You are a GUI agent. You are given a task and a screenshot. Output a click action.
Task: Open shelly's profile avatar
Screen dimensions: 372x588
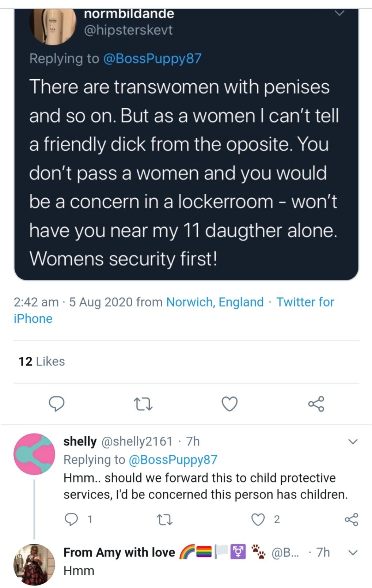click(x=34, y=454)
